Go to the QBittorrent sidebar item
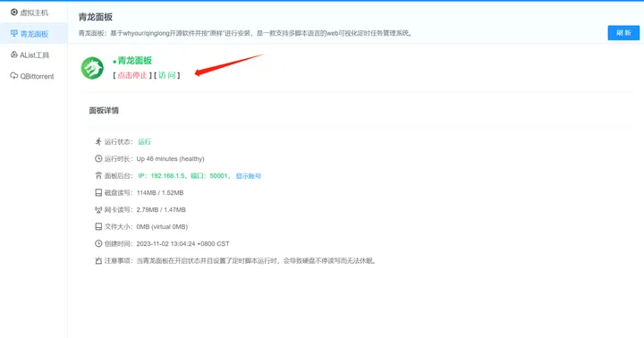Image resolution: width=644 pixels, height=338 pixels. (x=32, y=76)
